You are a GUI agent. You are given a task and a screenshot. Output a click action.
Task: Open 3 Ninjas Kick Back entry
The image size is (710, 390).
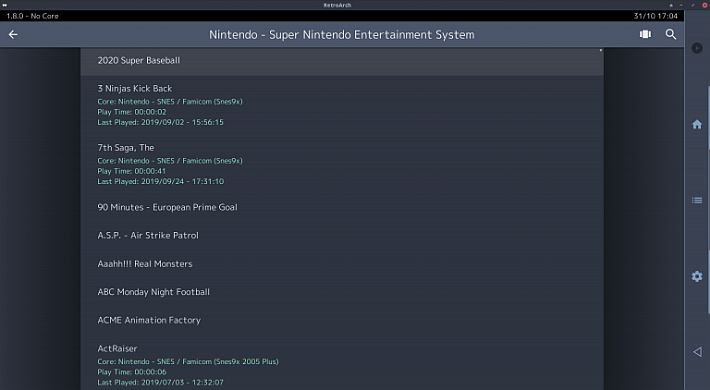[342, 105]
